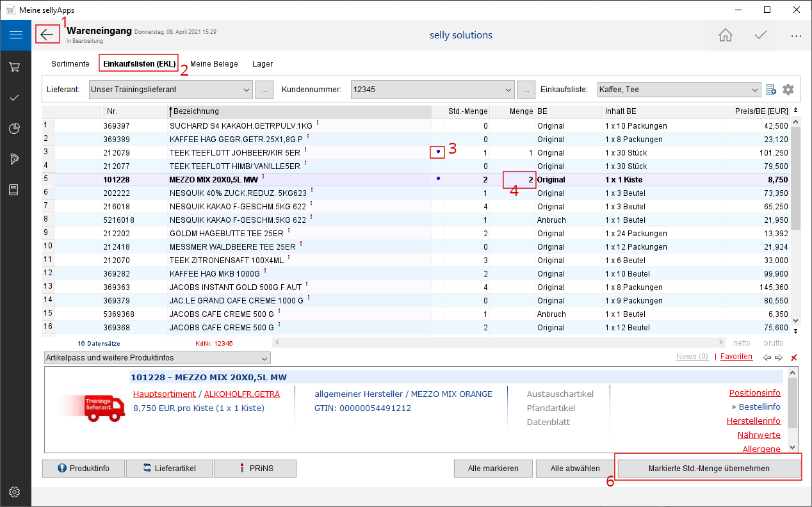Click the checkmark icon in header
The height and width of the screenshot is (507, 812).
[760, 35]
